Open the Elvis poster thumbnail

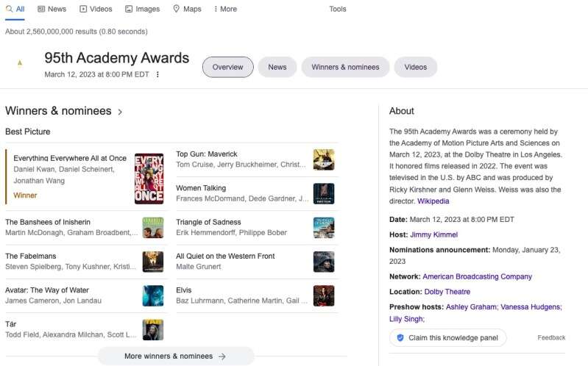point(324,295)
